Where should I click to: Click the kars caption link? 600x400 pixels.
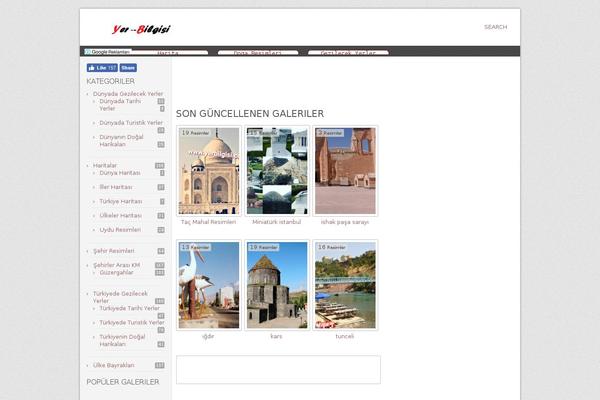[x=276, y=336]
